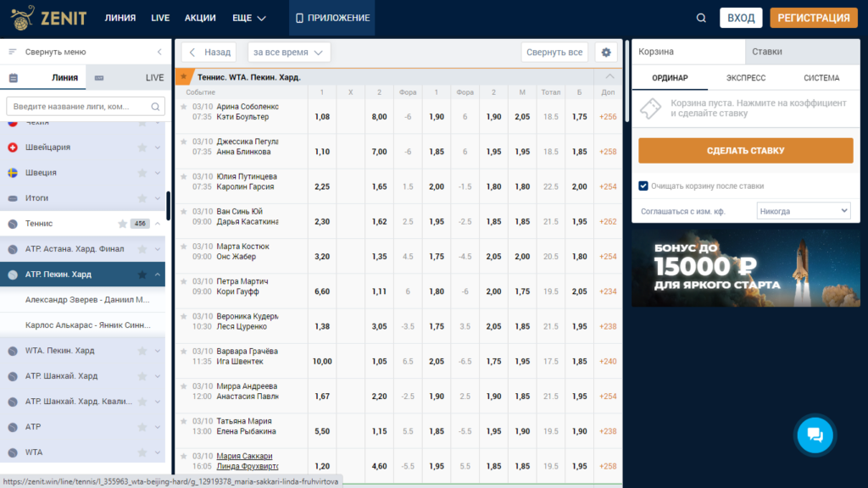The image size is (868, 488).
Task: Collapse the Теннис sport chevron
Action: point(158,224)
